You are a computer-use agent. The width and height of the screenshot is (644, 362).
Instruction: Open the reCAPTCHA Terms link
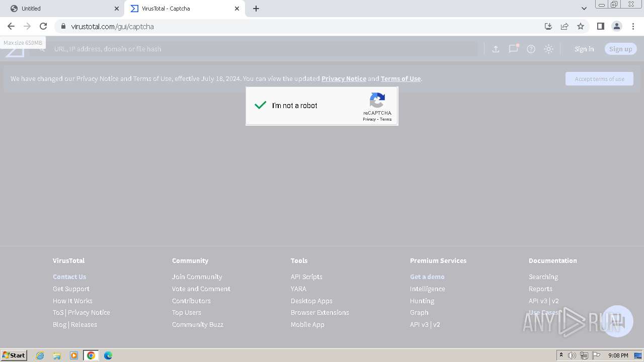click(x=385, y=119)
